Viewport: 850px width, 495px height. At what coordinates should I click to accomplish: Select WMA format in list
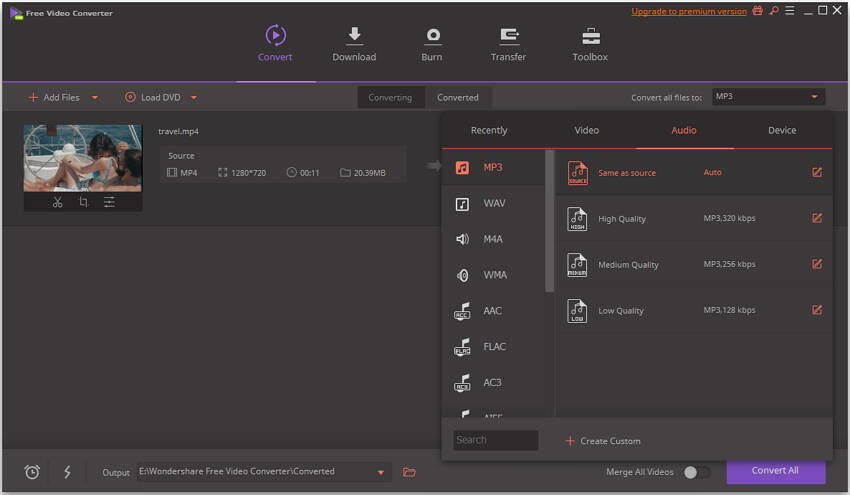(x=493, y=275)
